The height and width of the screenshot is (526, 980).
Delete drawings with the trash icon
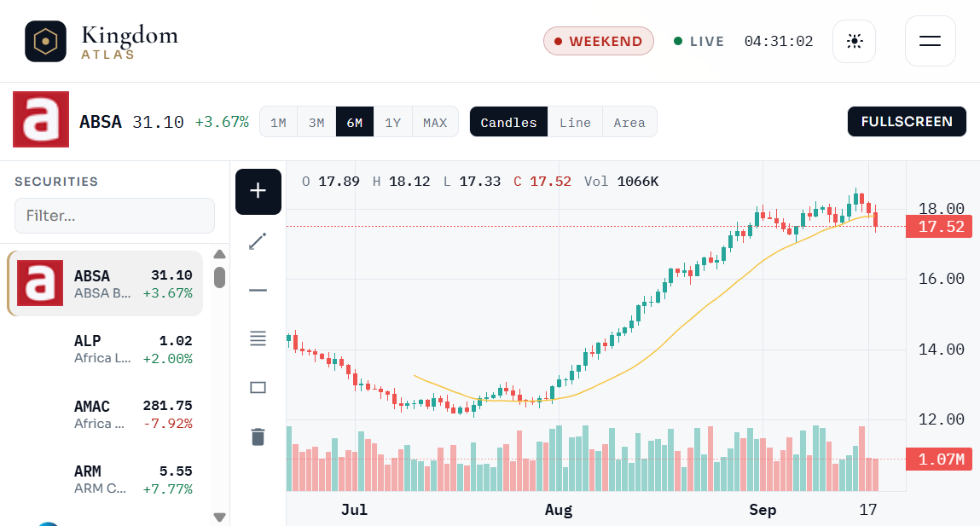[x=258, y=436]
